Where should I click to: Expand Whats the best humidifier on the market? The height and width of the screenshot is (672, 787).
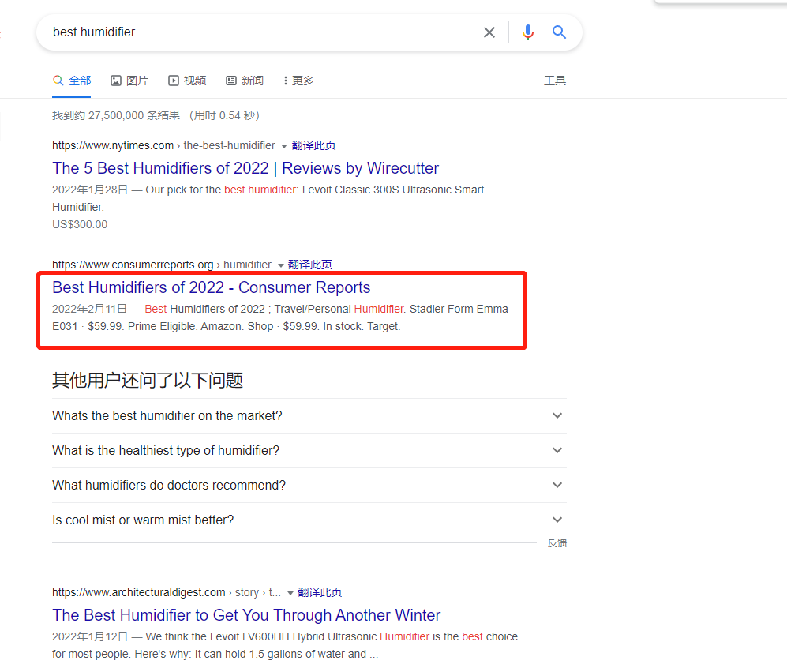pos(309,416)
